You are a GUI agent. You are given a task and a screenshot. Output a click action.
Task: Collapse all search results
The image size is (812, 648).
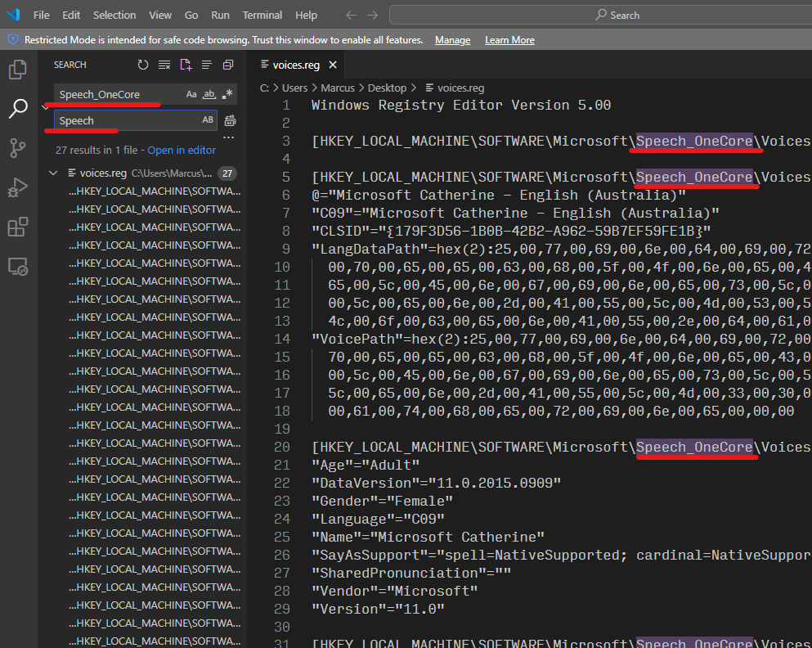click(x=228, y=65)
